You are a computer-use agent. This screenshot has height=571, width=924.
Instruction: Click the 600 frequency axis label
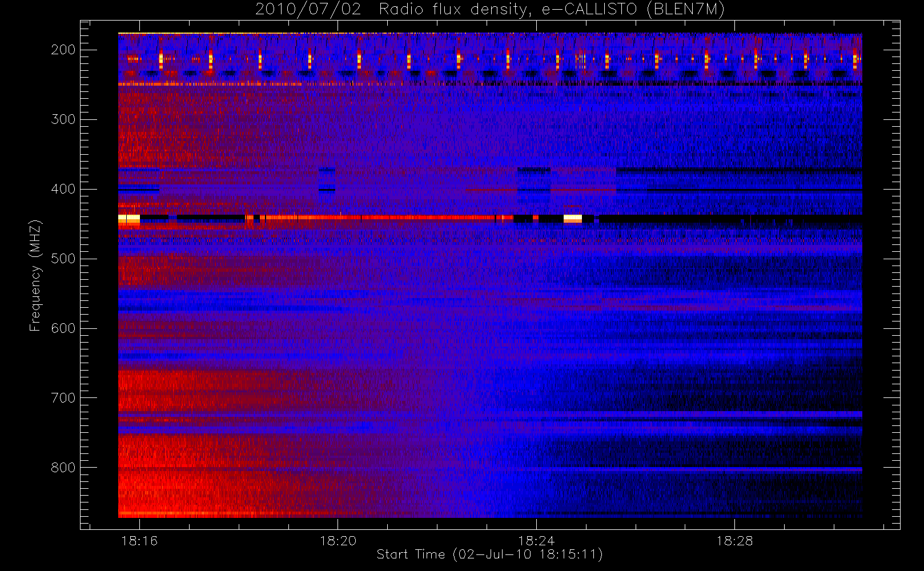coord(63,328)
